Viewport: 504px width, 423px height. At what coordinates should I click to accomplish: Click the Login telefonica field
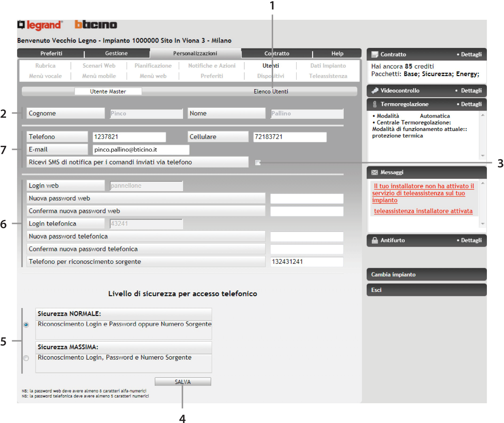pyautogui.click(x=146, y=224)
